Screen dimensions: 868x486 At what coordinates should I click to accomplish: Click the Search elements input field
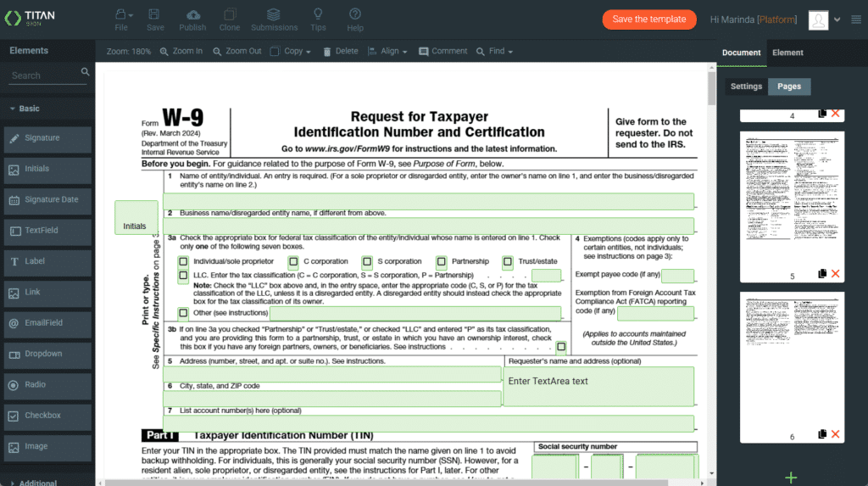(42, 75)
